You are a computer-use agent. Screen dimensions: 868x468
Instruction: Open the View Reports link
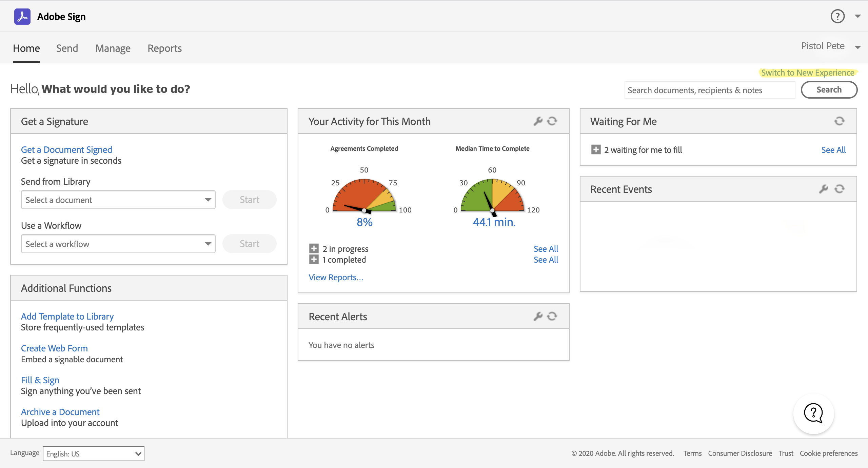pos(336,277)
